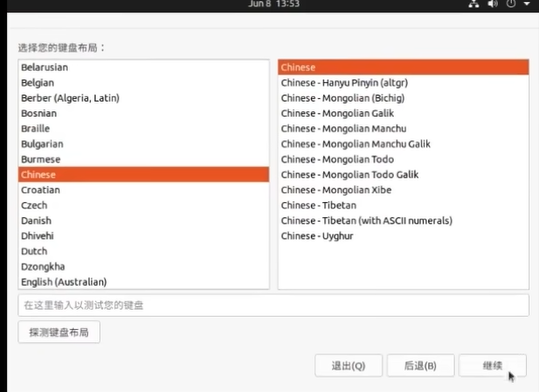Open the Jun 8 13:53 clock menu
Image resolution: width=539 pixels, height=392 pixels.
[x=274, y=4]
